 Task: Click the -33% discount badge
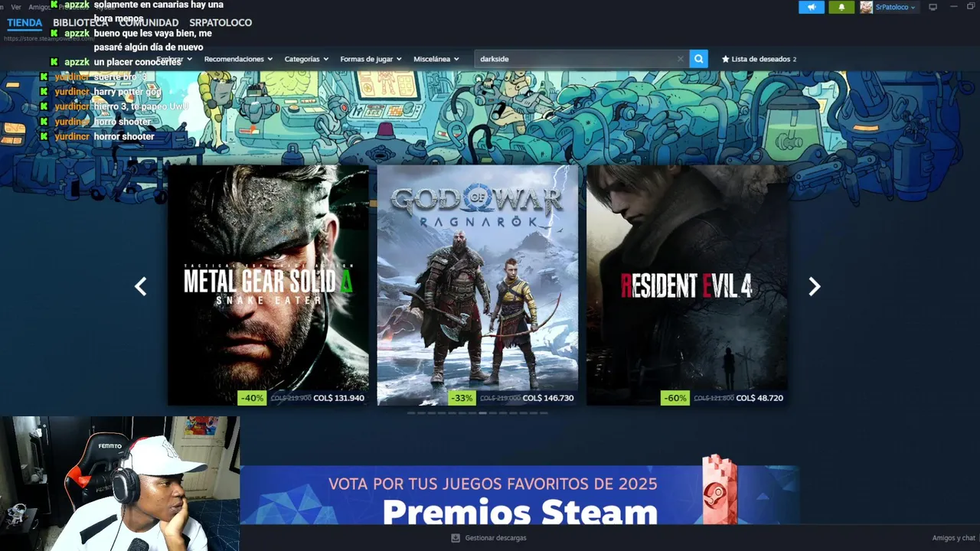pyautogui.click(x=462, y=398)
